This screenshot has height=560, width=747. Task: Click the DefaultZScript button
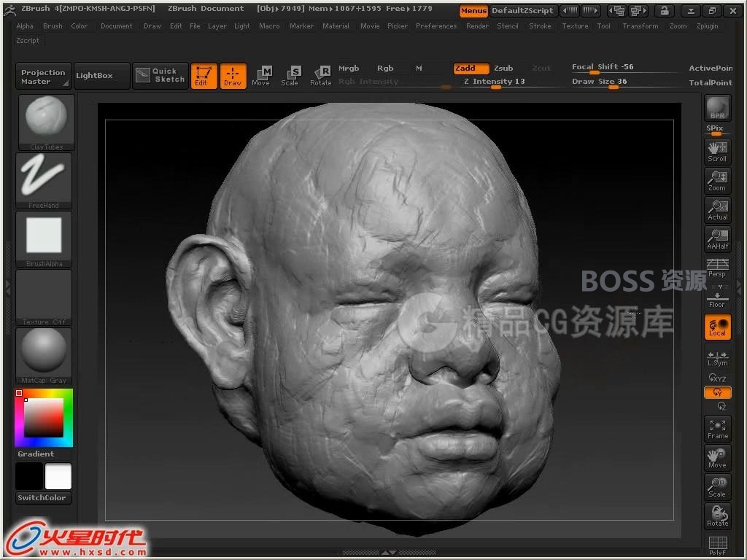click(x=522, y=10)
